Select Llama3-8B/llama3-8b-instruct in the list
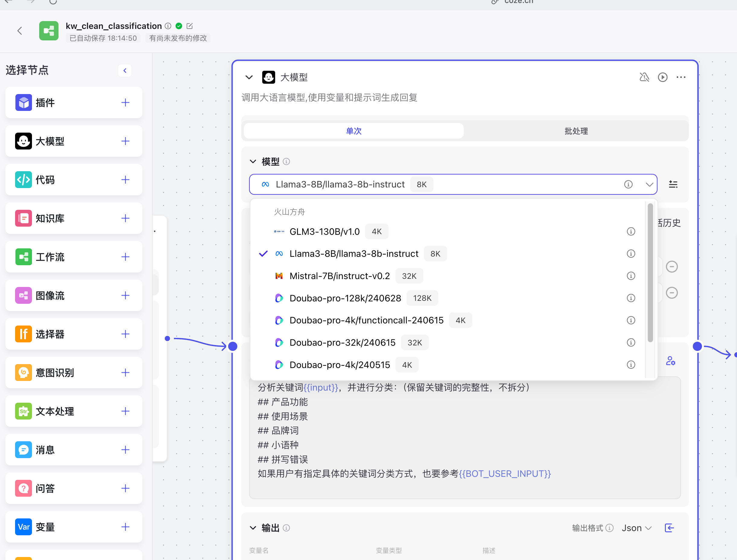This screenshot has height=560, width=737. [448, 254]
